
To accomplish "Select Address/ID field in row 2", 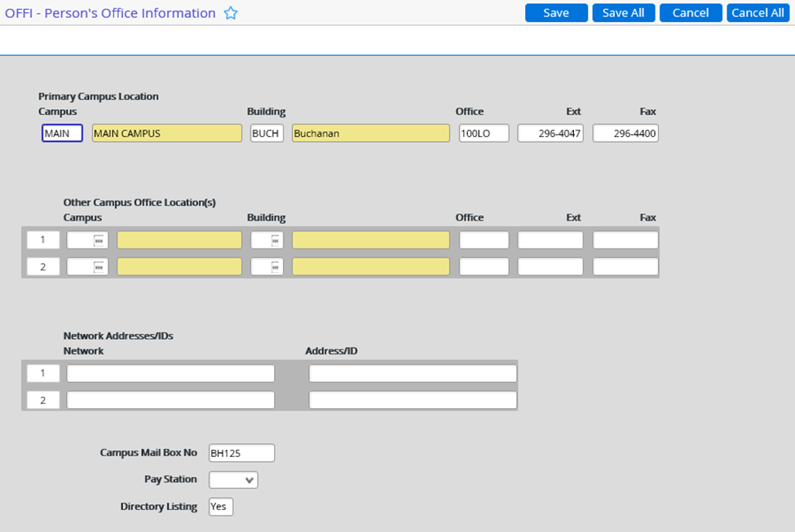I will coord(413,400).
